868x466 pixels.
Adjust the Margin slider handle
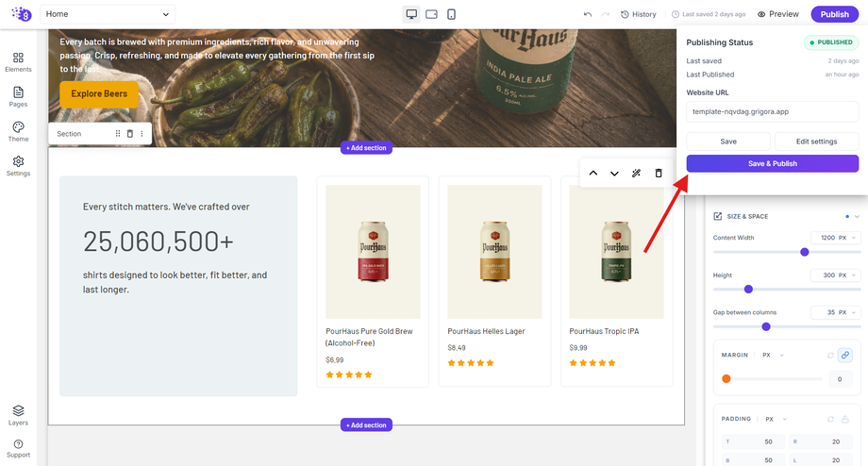point(726,379)
